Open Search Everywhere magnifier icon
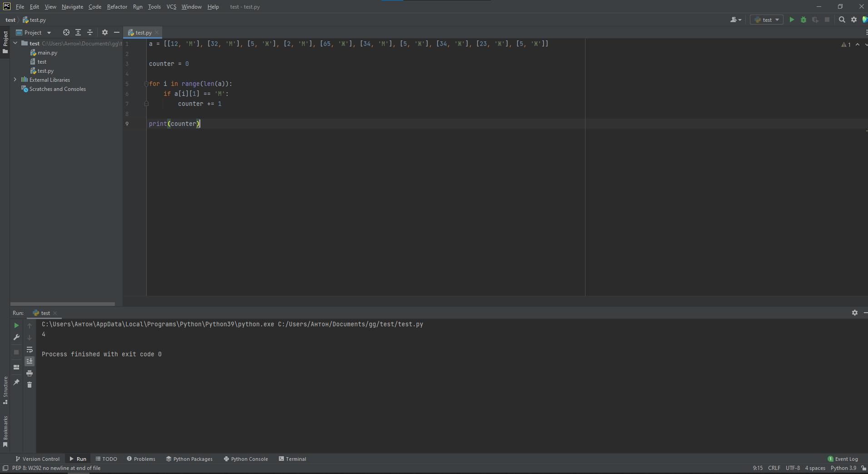868x474 pixels. 842,20
